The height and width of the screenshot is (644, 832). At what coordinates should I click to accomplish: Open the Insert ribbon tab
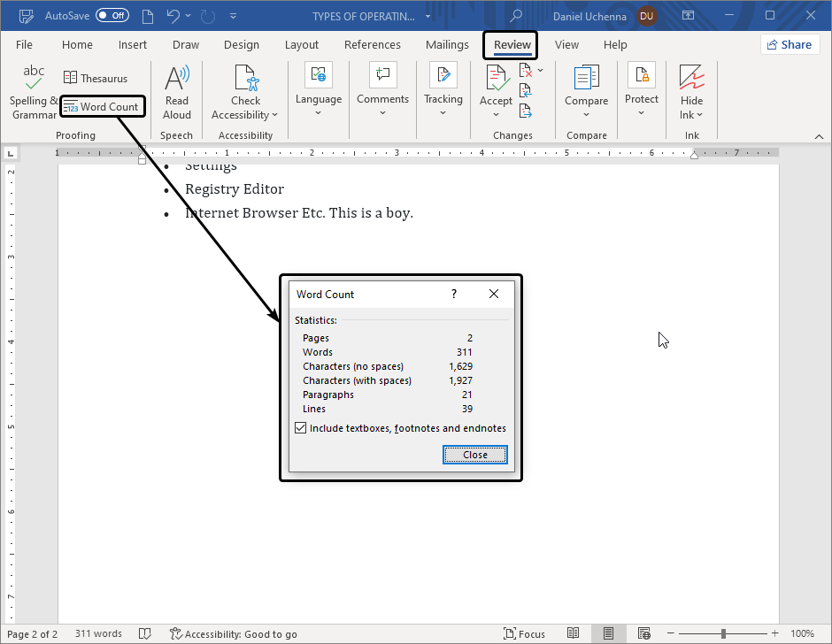click(133, 45)
